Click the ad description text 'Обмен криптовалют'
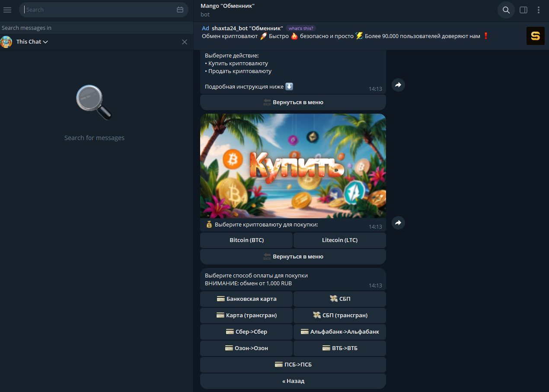 (x=230, y=36)
